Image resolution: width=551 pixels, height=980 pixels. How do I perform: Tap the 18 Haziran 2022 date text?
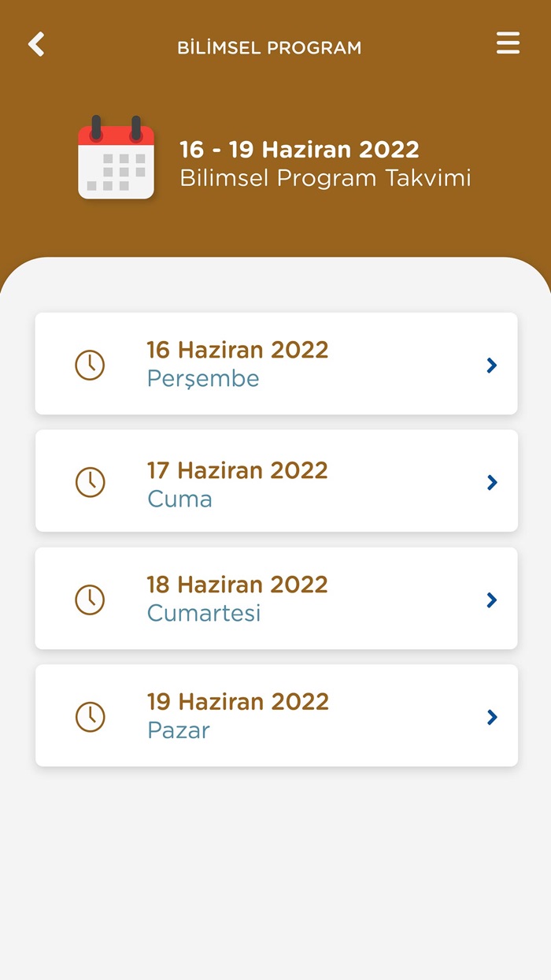click(x=238, y=585)
